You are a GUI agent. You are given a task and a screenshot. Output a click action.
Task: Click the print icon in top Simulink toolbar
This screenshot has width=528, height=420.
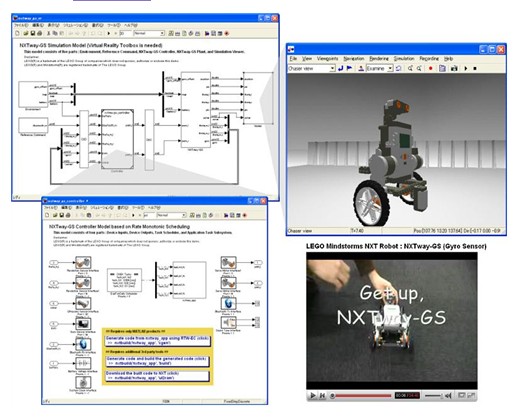(39, 33)
